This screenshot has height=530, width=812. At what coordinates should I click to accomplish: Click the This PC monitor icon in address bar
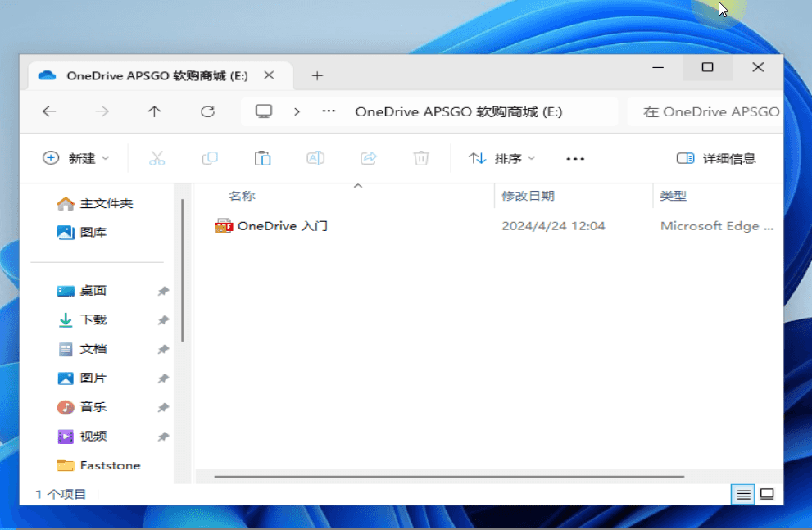pyautogui.click(x=264, y=111)
